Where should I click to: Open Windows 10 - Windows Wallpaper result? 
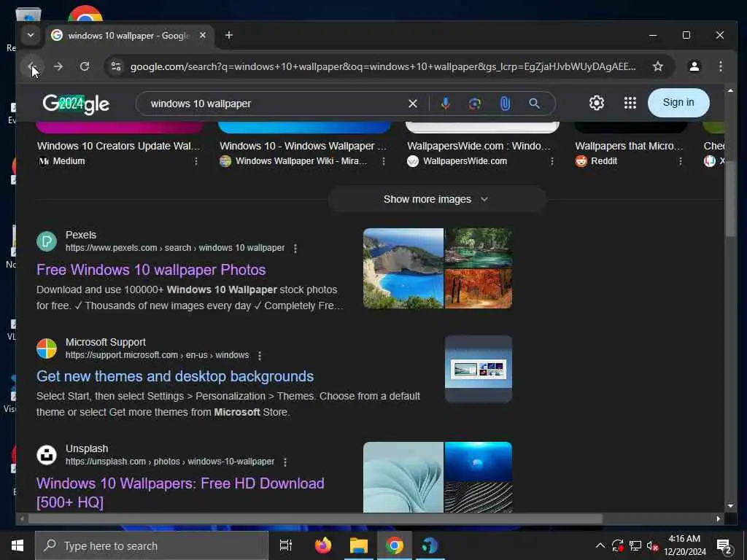click(303, 146)
